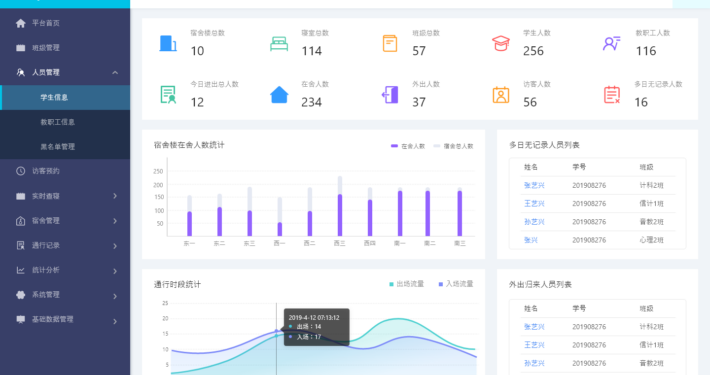Viewport: 710px width, 375px height.
Task: Expand 通行记录 using its arrow
Action: 115,246
